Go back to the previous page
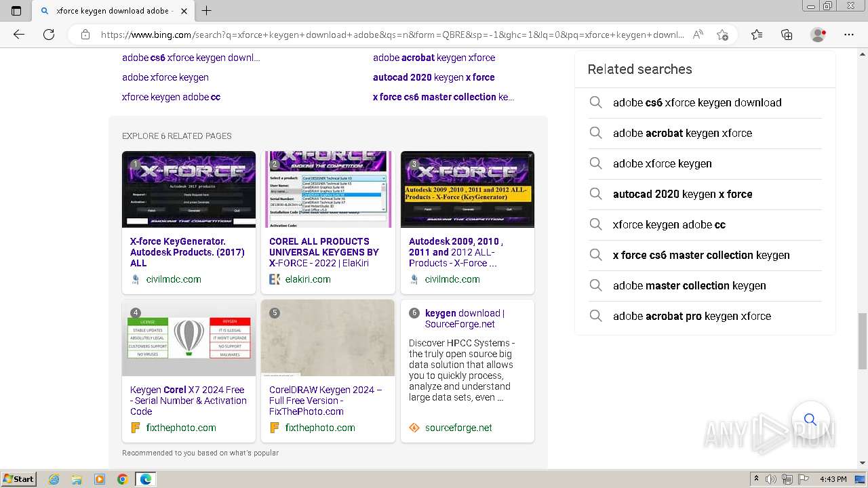Screen dimensions: 868x488 [19, 35]
